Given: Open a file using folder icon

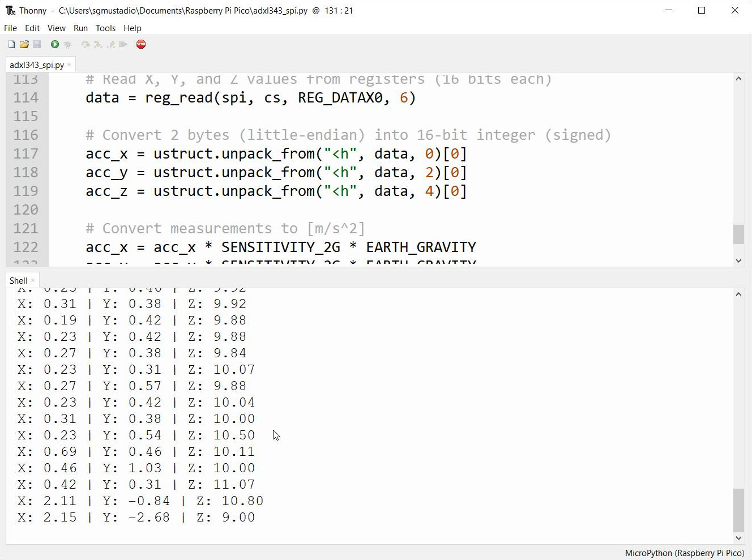Looking at the screenshot, I should point(24,44).
